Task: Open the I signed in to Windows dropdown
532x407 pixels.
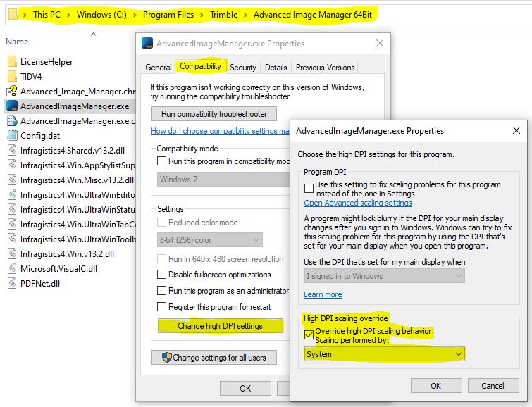Action: point(385,276)
